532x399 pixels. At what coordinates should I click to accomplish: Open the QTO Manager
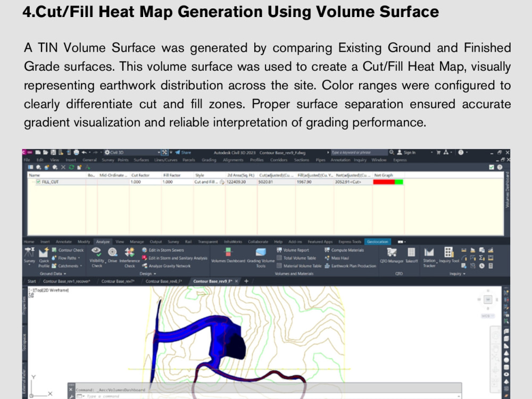[392, 255]
